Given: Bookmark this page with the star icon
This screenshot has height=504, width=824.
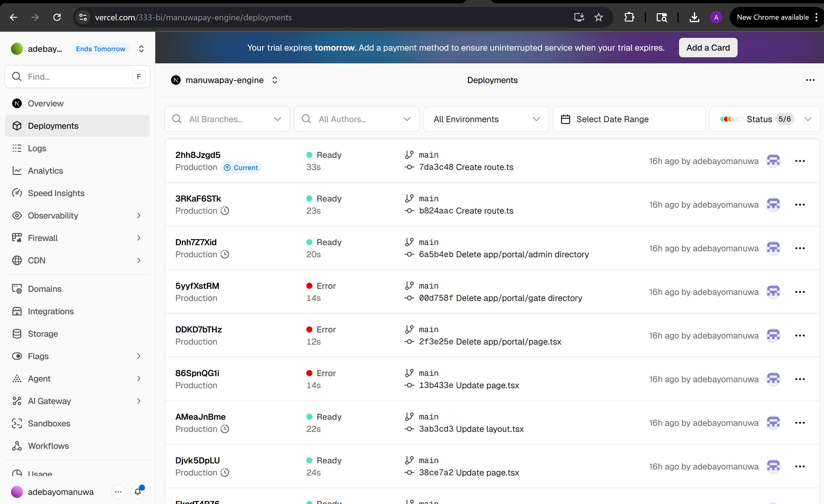Looking at the screenshot, I should point(598,17).
